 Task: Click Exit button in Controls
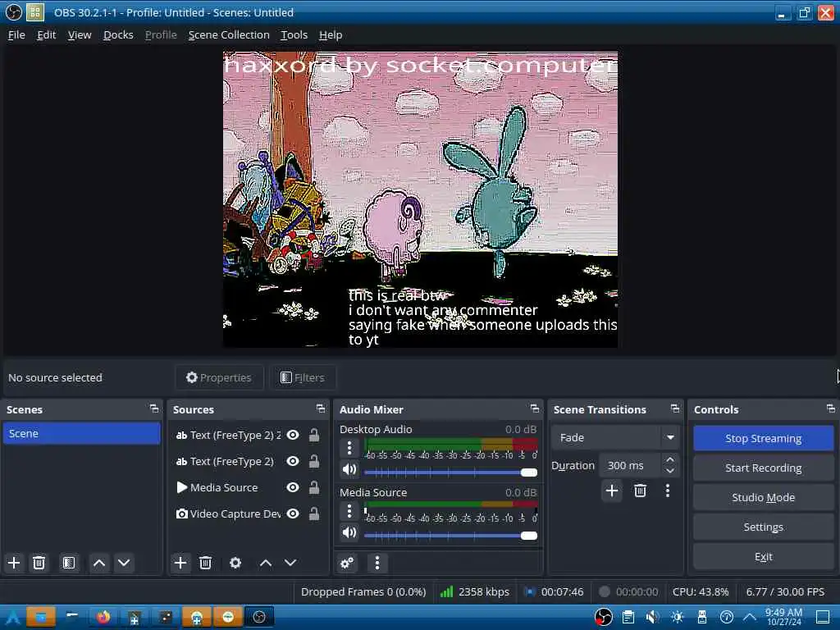click(x=764, y=557)
